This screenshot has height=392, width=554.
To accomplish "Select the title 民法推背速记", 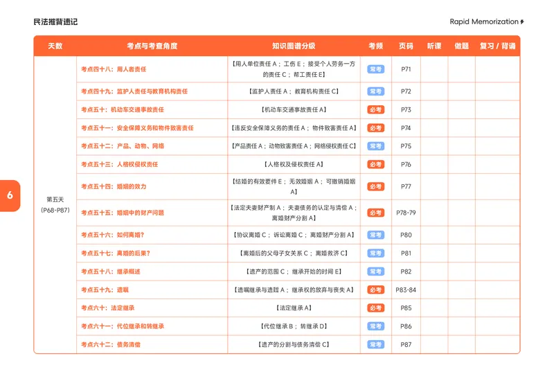I will [x=55, y=22].
